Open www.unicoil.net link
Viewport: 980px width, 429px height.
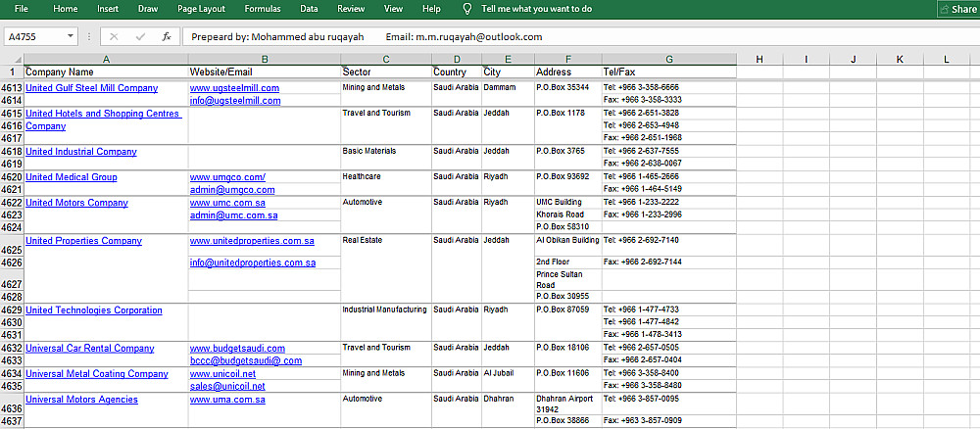tap(223, 374)
